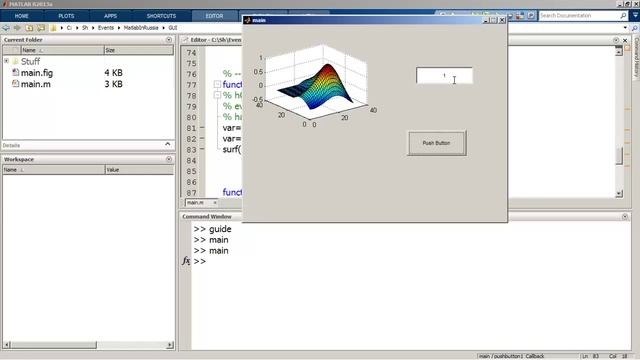Click the editor code analyzer message indicator

pyautogui.click(x=627, y=49)
